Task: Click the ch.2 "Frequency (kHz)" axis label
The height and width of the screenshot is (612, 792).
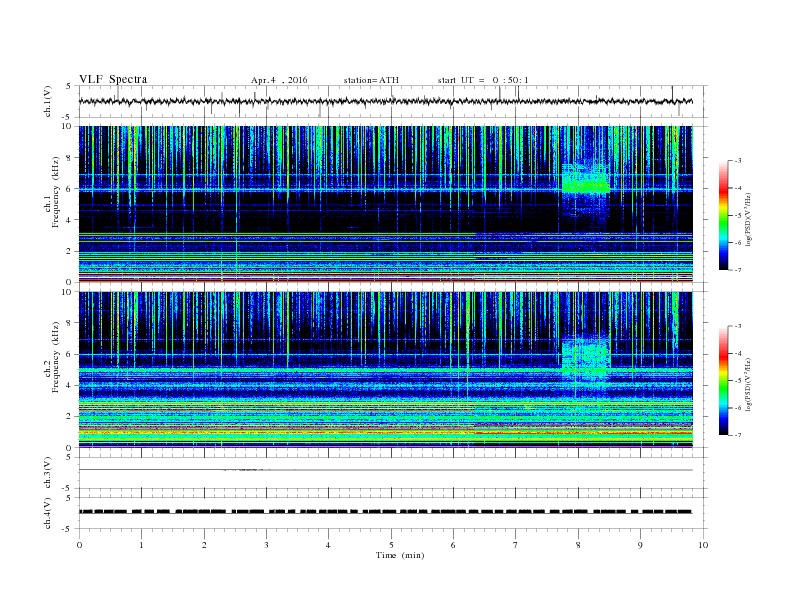Action: 55,357
